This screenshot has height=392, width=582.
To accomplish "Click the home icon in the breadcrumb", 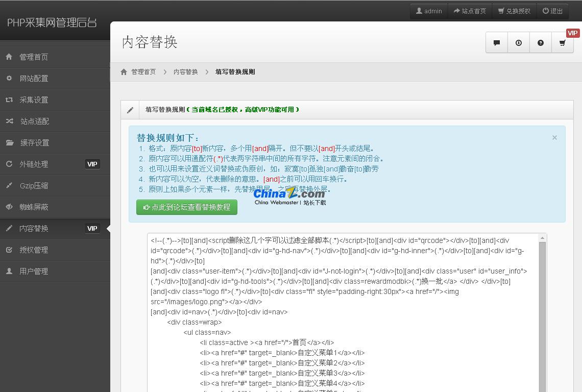I will pyautogui.click(x=124, y=71).
